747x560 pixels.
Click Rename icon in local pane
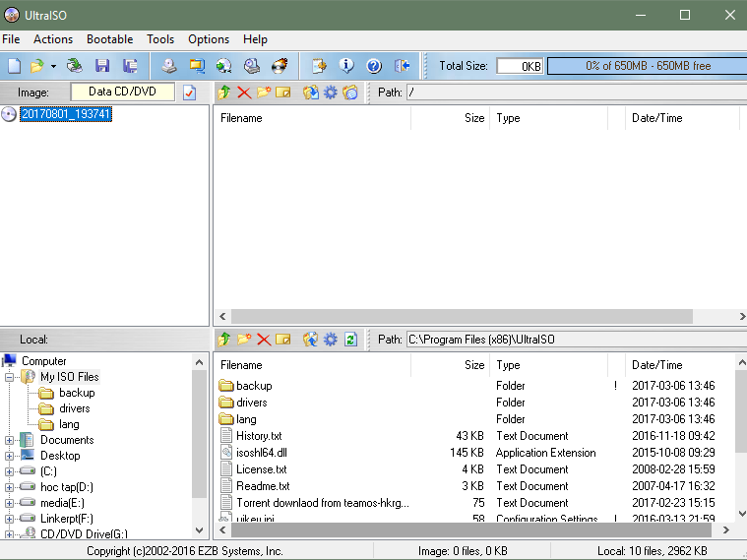coord(283,340)
